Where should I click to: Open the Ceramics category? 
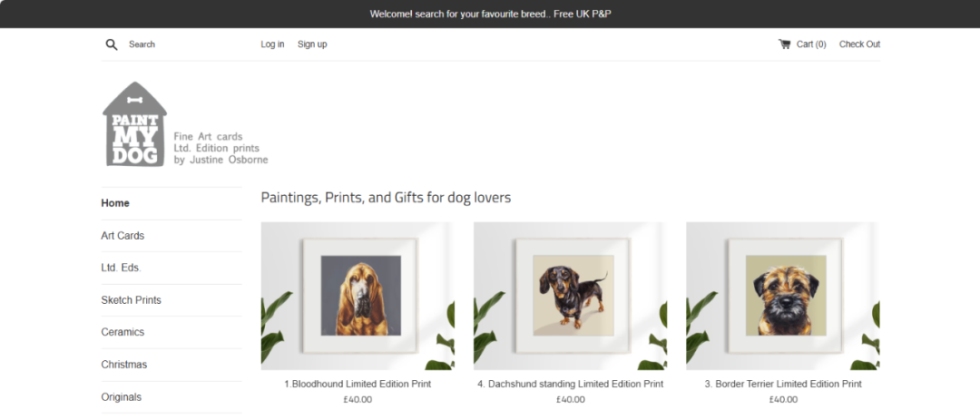122,332
